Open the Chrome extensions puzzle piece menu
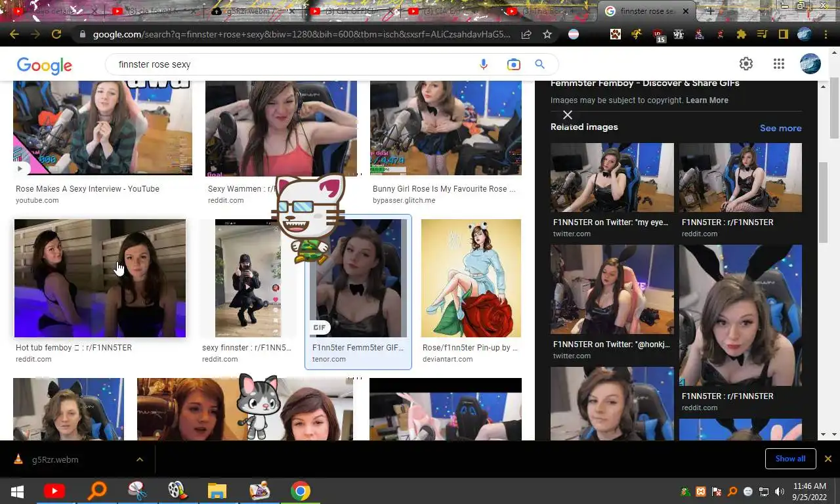 [742, 34]
